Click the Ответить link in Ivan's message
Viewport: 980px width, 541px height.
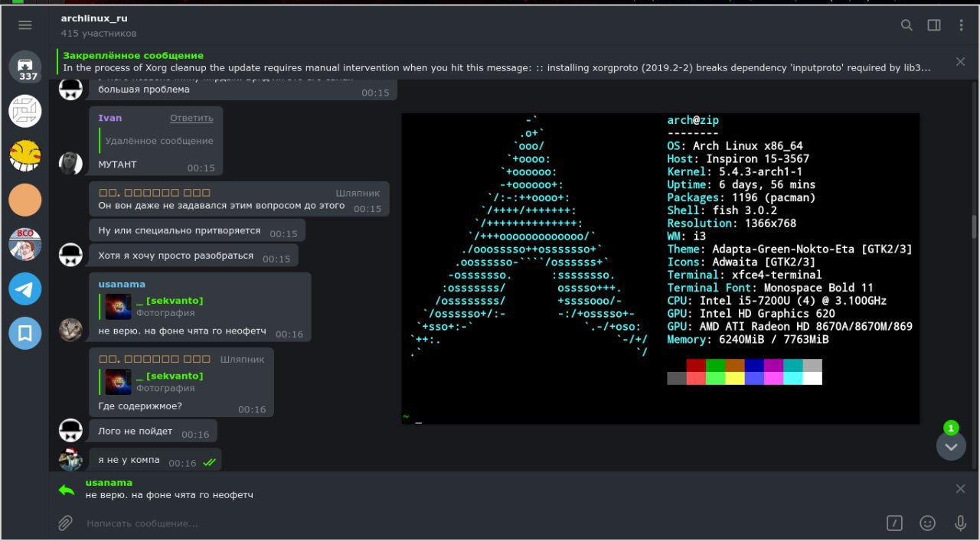tap(191, 118)
